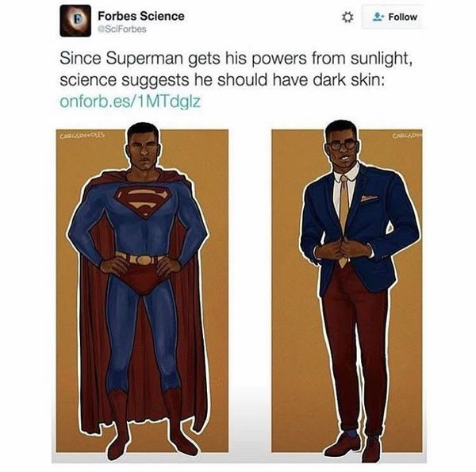Open the Superman costume illustration
The height and width of the screenshot is (472, 476).
142,291
